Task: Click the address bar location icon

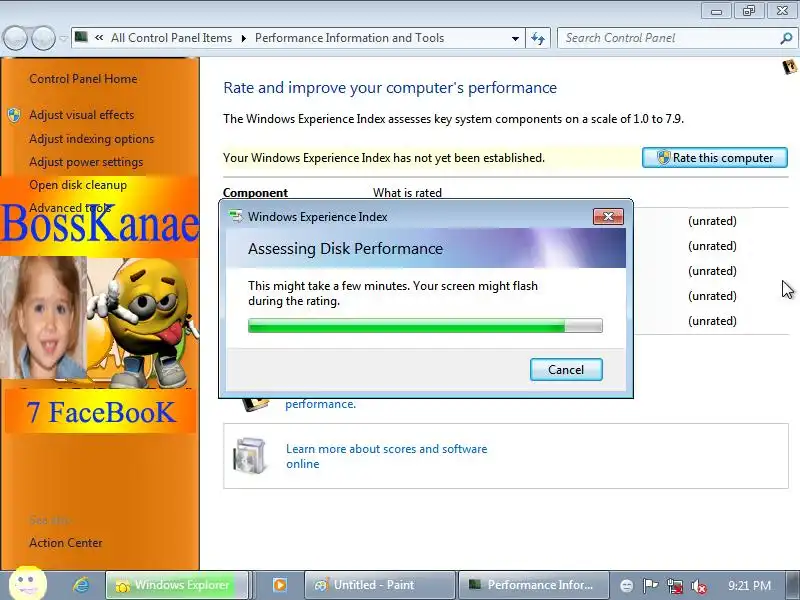Action: [x=81, y=37]
